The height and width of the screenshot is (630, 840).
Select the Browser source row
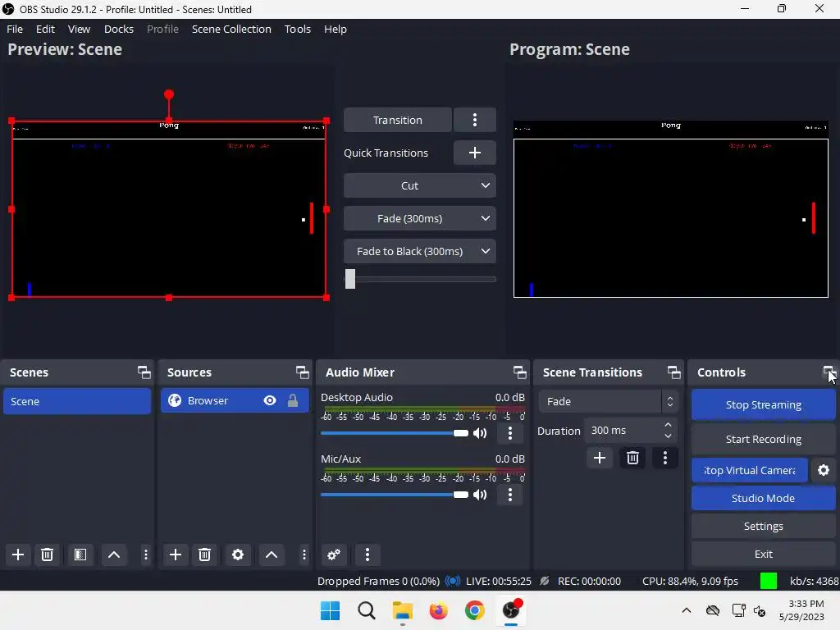point(235,400)
